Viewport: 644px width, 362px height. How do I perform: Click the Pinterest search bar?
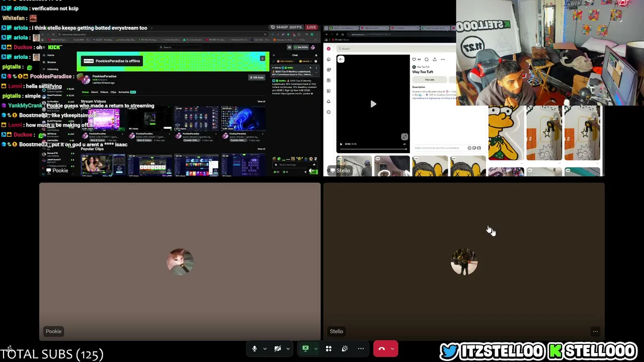pos(397,49)
